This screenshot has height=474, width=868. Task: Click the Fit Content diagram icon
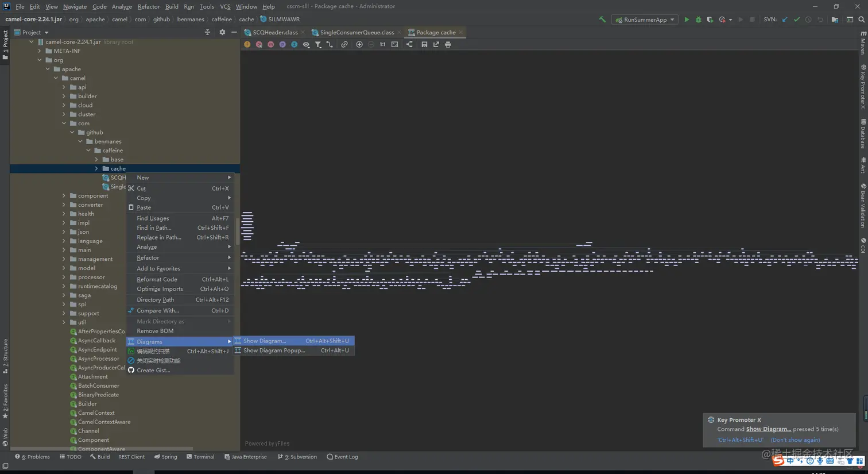coord(394,44)
